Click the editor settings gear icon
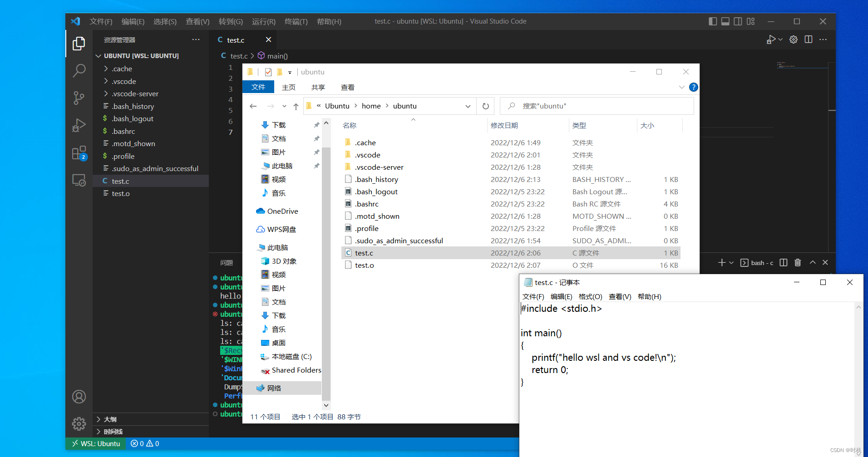Viewport: 868px width, 457px height. 794,39
